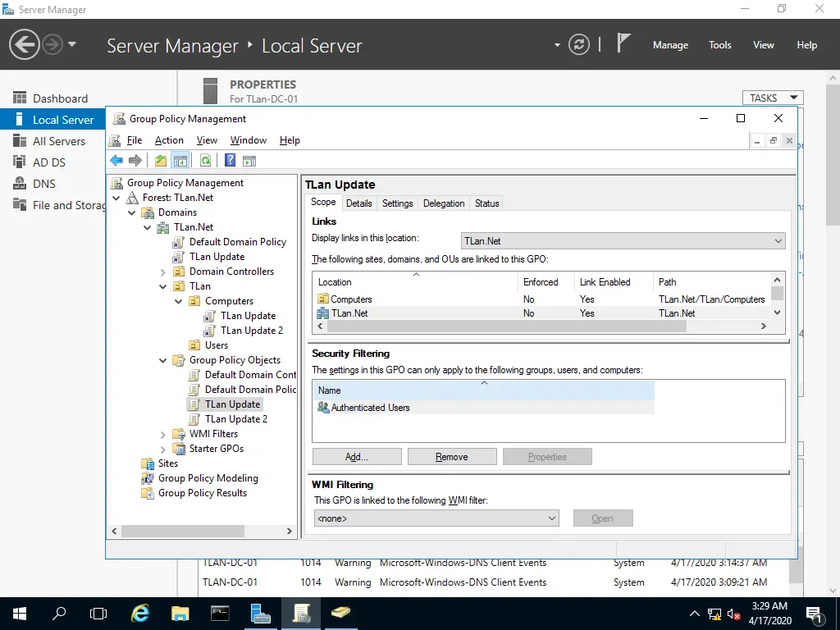
Task: Click the Properties button under Security Filtering
Action: [547, 456]
